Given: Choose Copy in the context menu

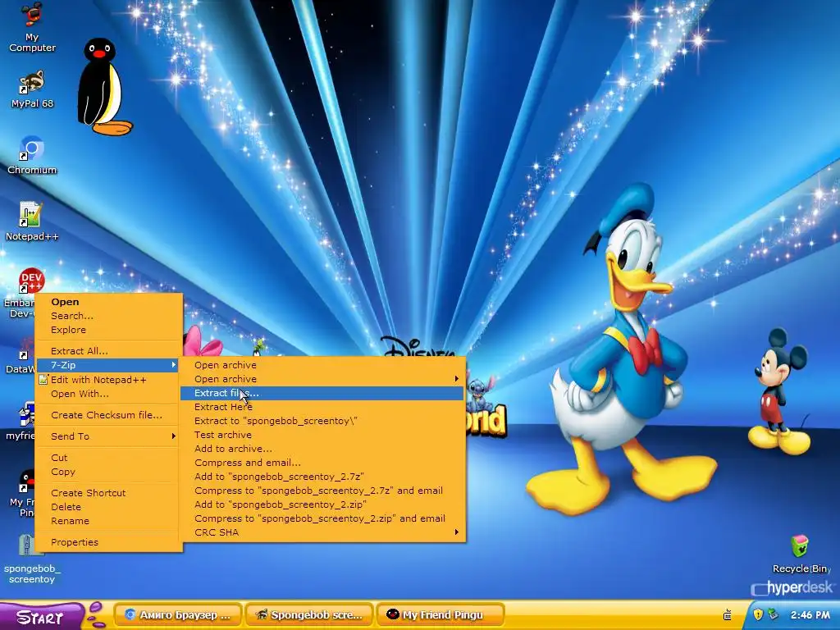Looking at the screenshot, I should click(109, 472).
